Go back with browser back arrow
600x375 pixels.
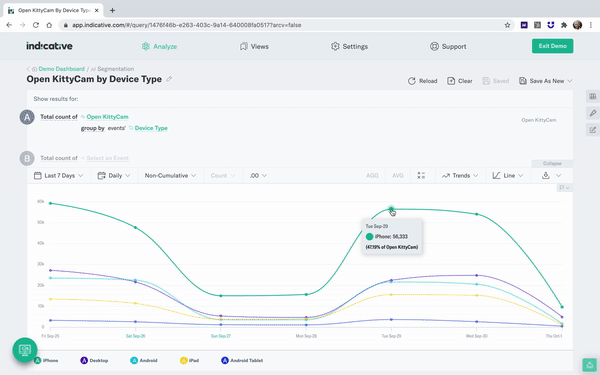[9, 25]
